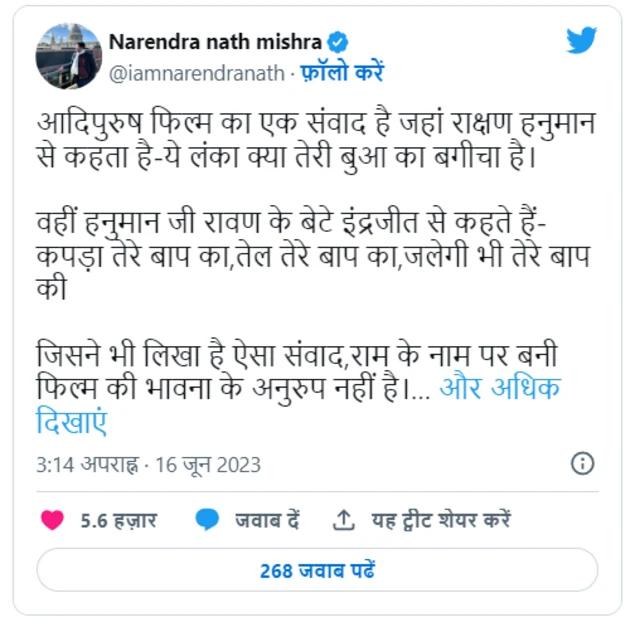The height and width of the screenshot is (627, 640).
Task: Click the name Narendra nath mishra
Action: (215, 42)
